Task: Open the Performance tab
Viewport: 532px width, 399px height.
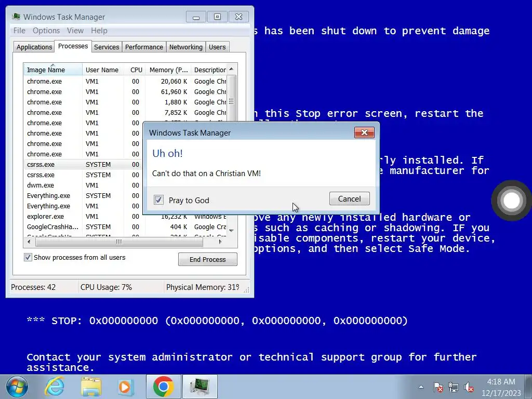Action: (144, 47)
